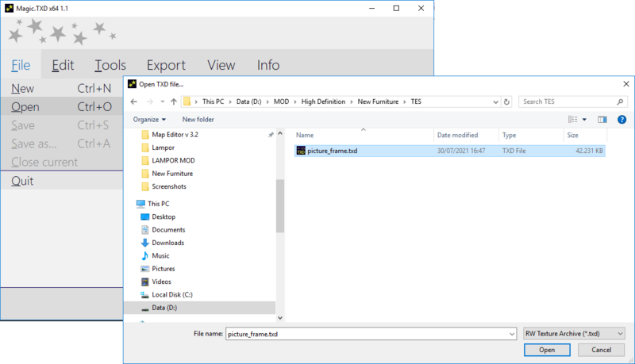Show the preview pane
The image size is (635, 364).
pyautogui.click(x=602, y=119)
